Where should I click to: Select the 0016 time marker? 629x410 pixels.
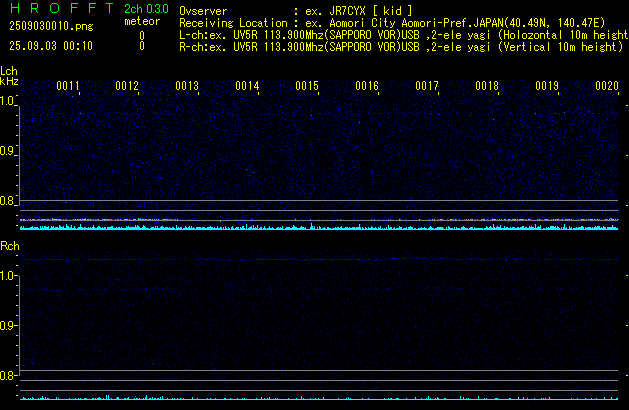tap(367, 86)
